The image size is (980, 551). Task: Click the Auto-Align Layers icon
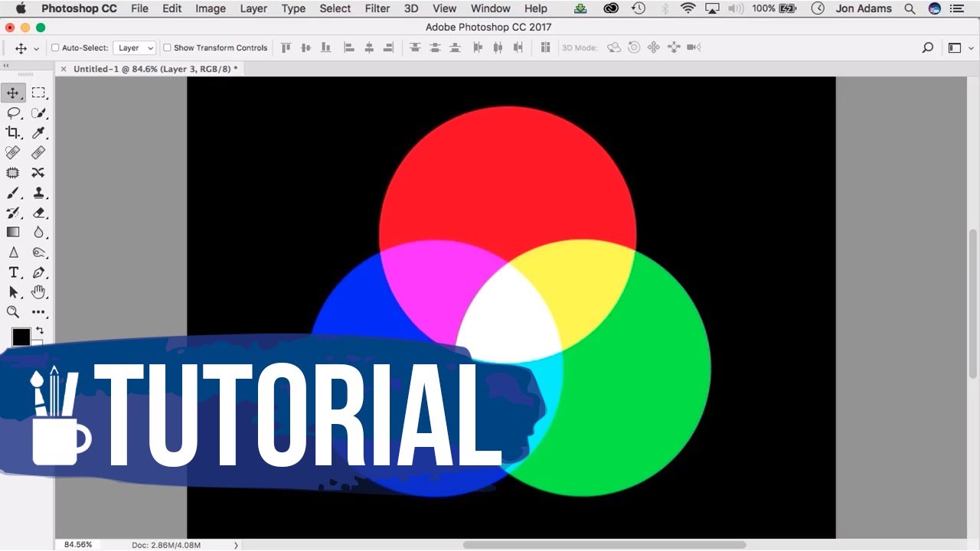545,47
